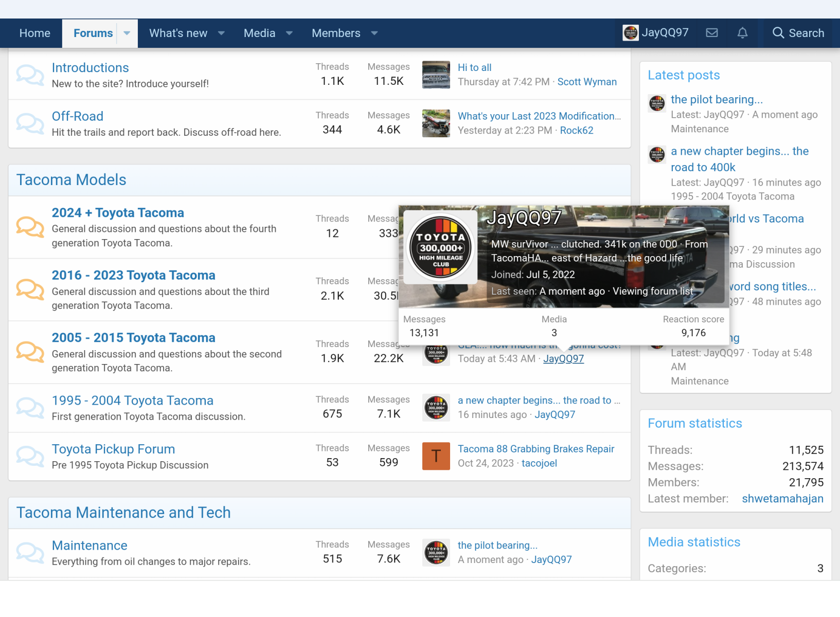Click Scott Wyman's avatar in Introductions row
The image size is (840, 617).
(x=436, y=75)
